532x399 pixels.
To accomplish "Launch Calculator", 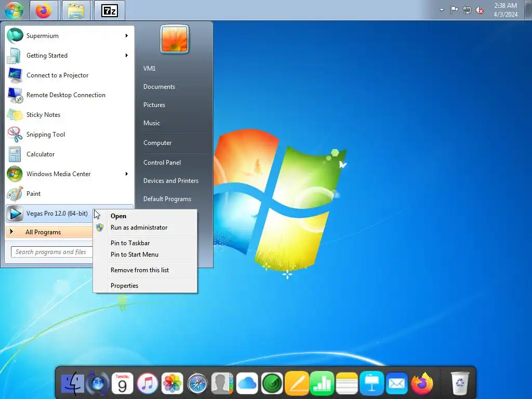I will tap(70, 154).
